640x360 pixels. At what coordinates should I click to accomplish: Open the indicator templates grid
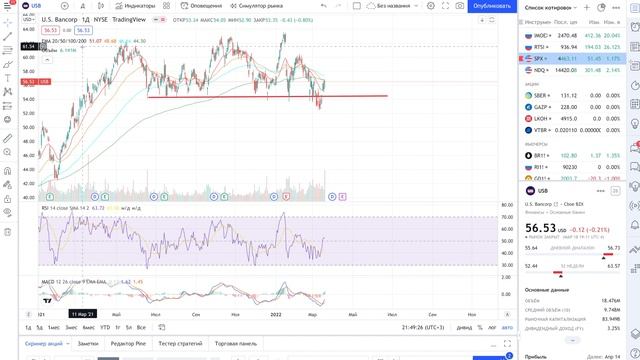pos(167,6)
